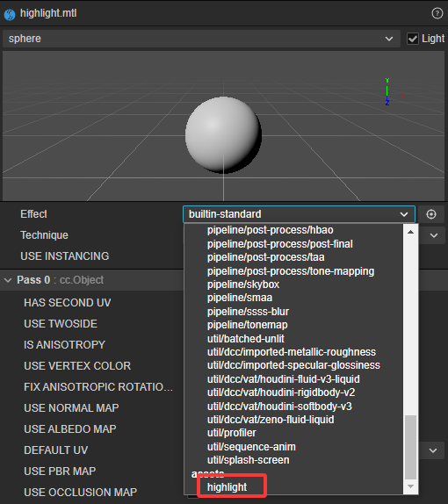448x504 pixels.
Task: Collapse the Pass 0 section
Action: pyautogui.click(x=8, y=280)
